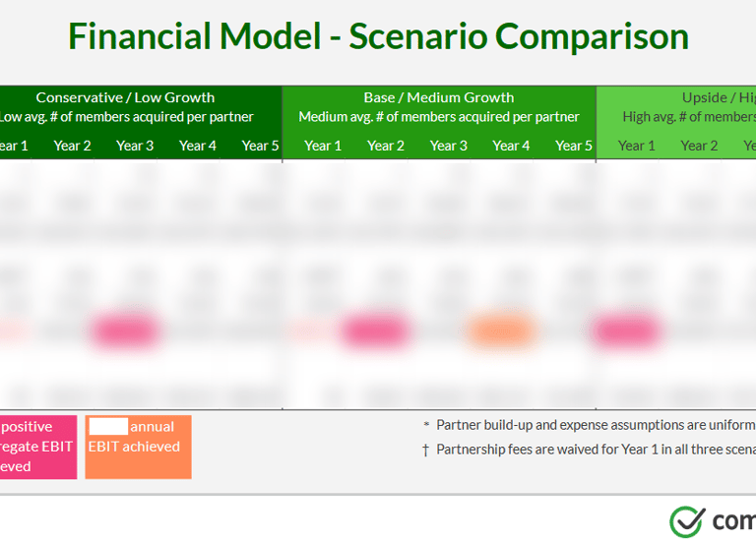Screen dimensions: 756x541
Task: Select the 'Base / Medium Growth' header
Action: pyautogui.click(x=439, y=97)
